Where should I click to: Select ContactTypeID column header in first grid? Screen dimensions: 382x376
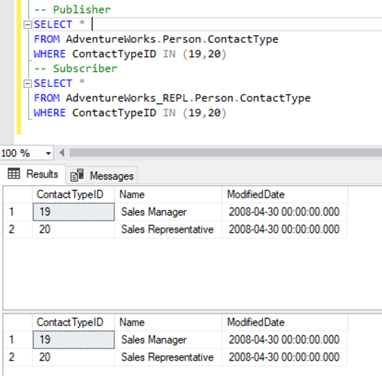73,194
